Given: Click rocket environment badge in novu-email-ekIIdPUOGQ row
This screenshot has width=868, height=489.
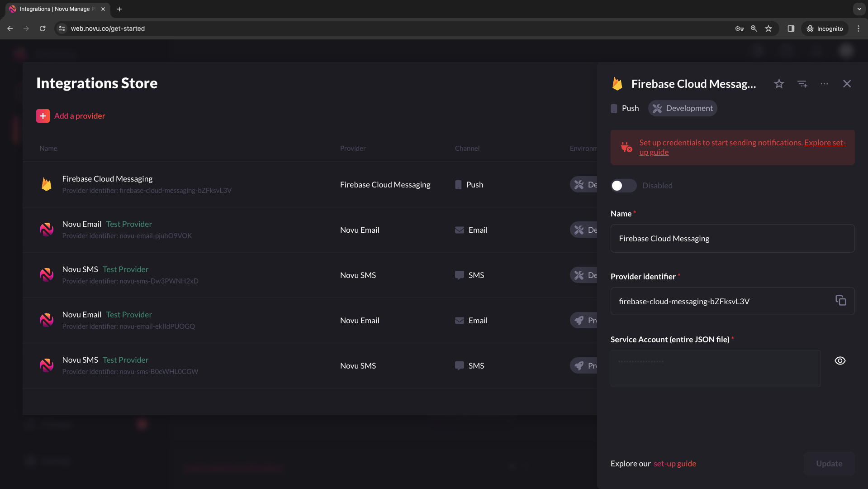Looking at the screenshot, I should (584, 321).
